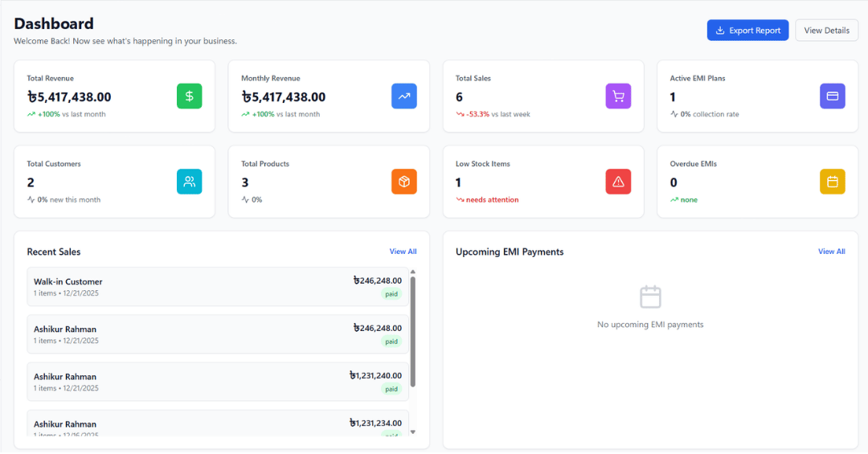Image resolution: width=868 pixels, height=454 pixels.
Task: Click the red trend arrow beside needs attention
Action: [x=460, y=200]
